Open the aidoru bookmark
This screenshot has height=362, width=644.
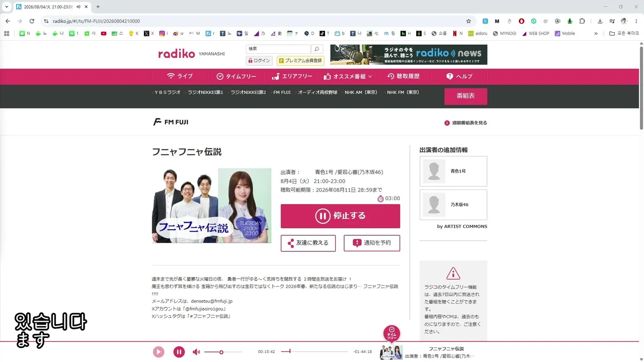(x=477, y=34)
